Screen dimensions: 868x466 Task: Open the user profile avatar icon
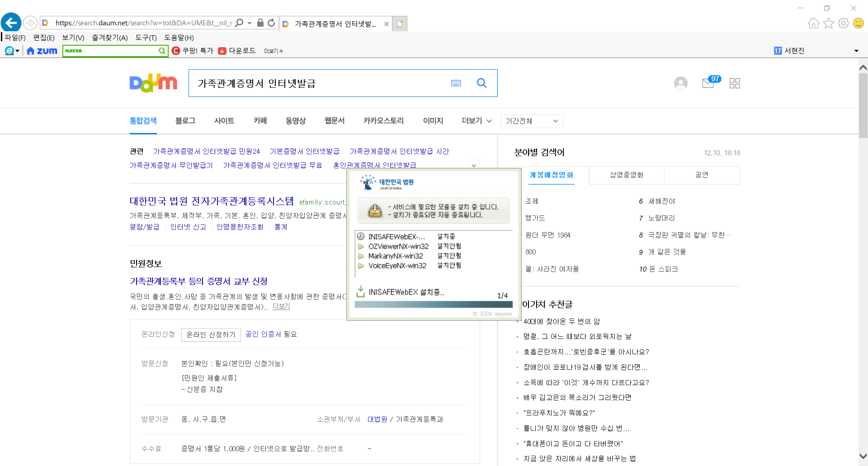pyautogui.click(x=680, y=83)
